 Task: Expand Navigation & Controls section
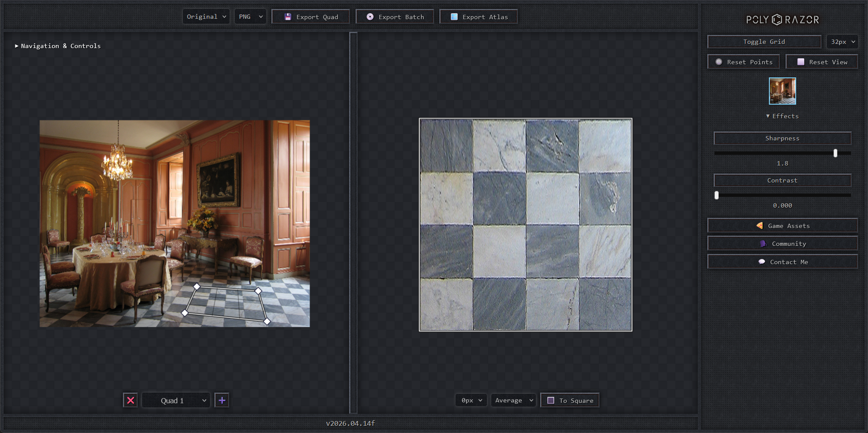(x=58, y=46)
